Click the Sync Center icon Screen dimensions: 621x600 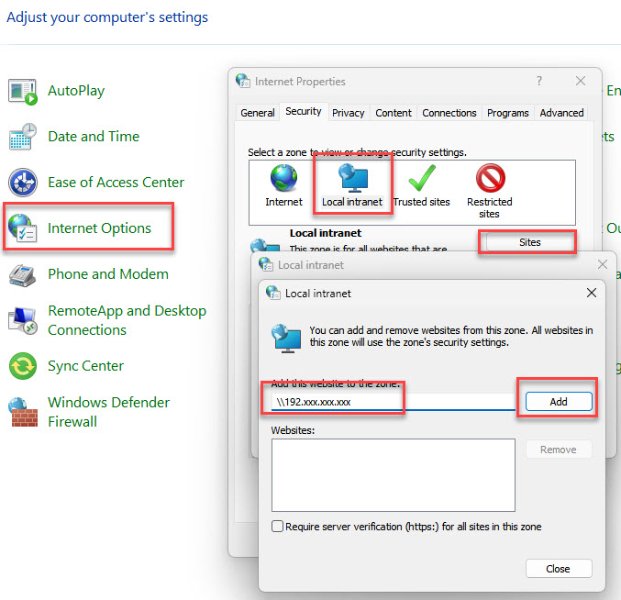pos(22,367)
